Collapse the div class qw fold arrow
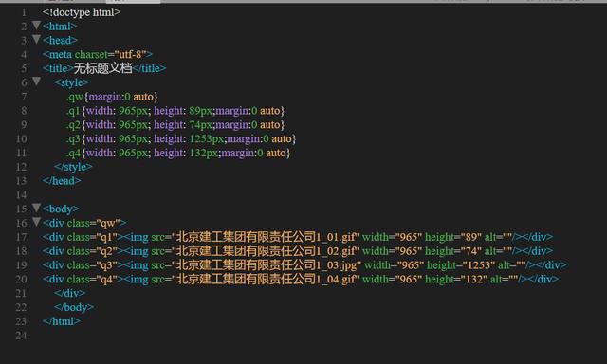607x364 pixels. 36,222
